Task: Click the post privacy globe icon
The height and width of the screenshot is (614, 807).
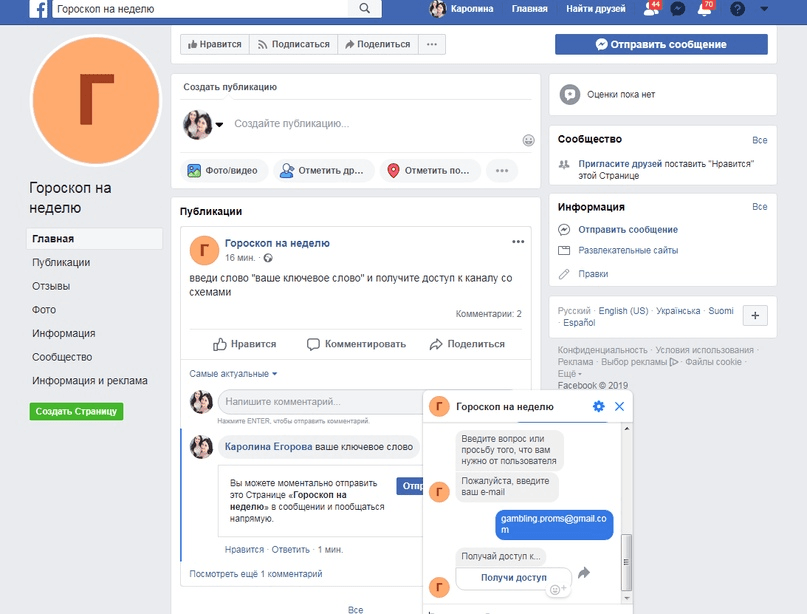Action: [268, 258]
